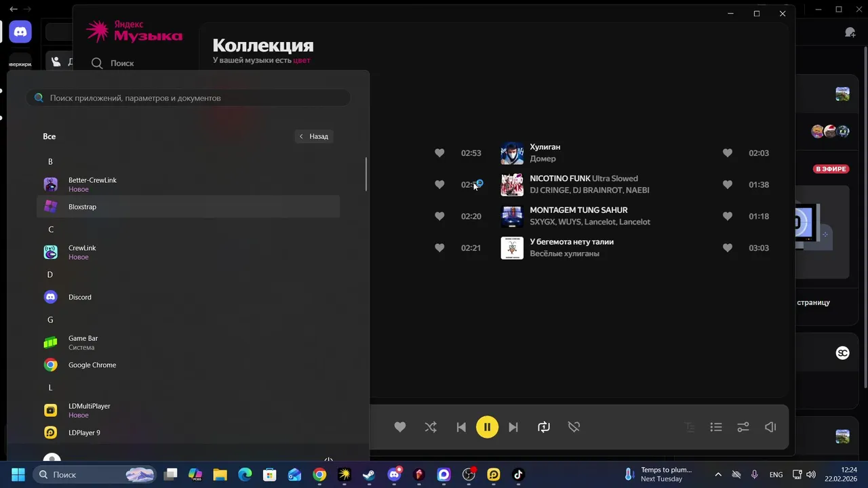Open the play queue list icon

point(716,427)
